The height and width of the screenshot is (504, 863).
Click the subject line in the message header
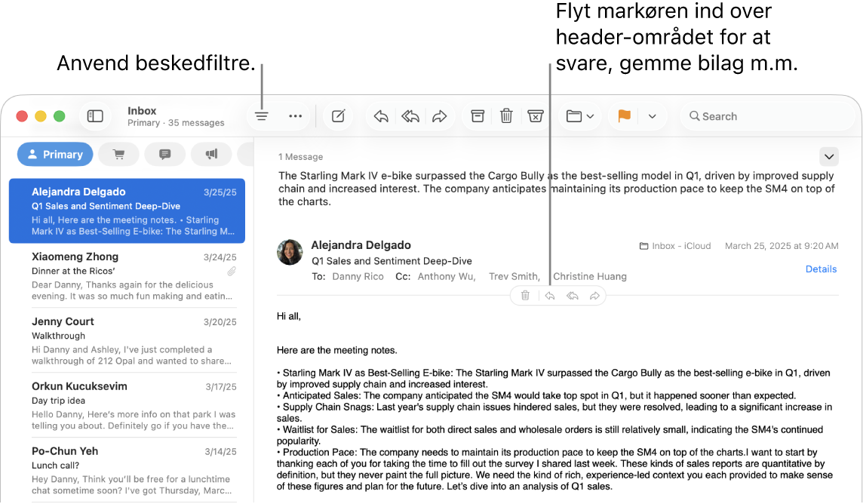392,261
